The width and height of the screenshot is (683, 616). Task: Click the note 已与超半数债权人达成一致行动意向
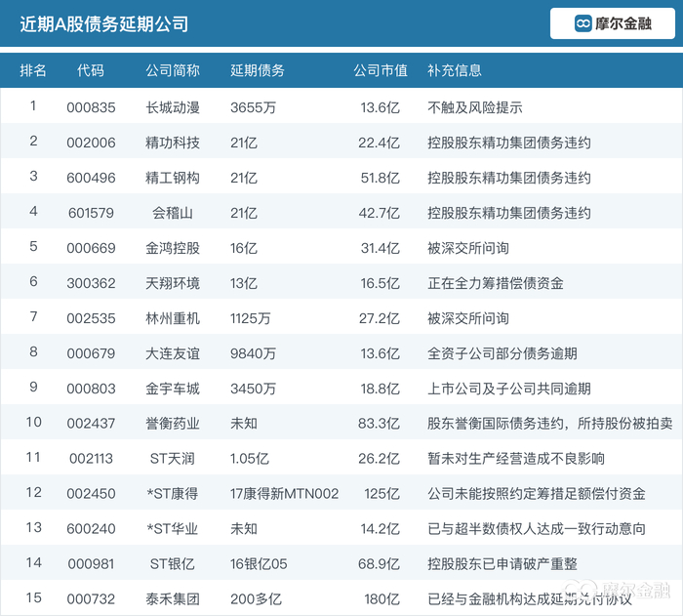[x=537, y=529]
